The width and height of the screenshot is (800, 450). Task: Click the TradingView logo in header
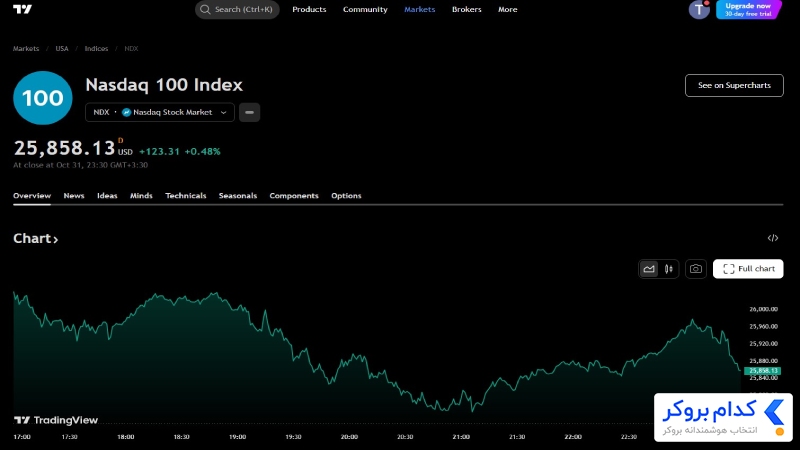pyautogui.click(x=22, y=9)
